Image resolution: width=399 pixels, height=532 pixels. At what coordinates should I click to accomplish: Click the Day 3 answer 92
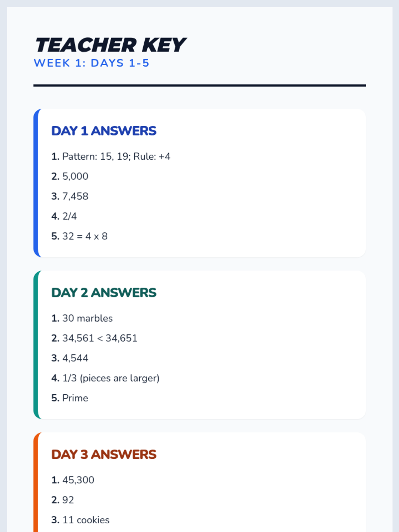tap(68, 500)
